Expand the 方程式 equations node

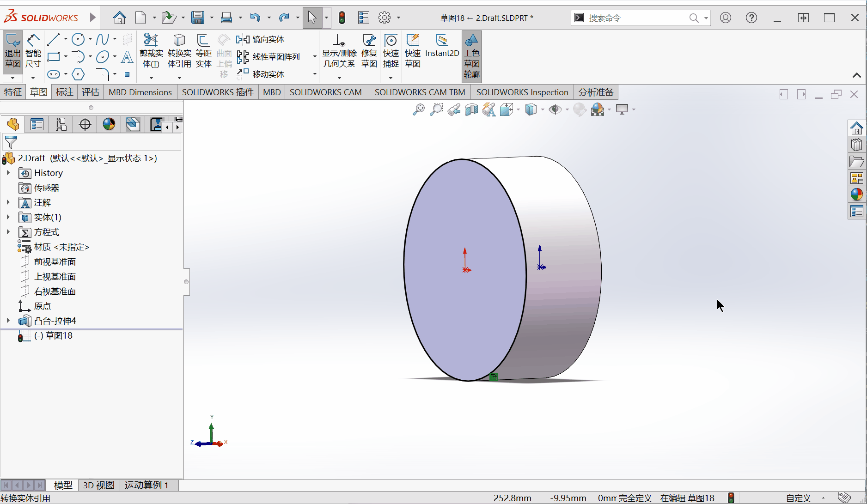click(x=8, y=232)
